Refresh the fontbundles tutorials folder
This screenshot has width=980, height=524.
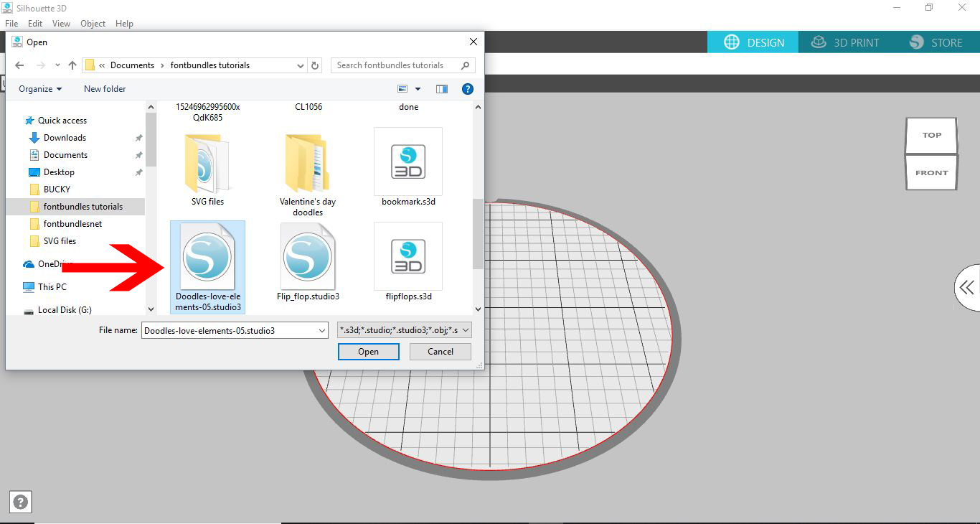coord(315,65)
